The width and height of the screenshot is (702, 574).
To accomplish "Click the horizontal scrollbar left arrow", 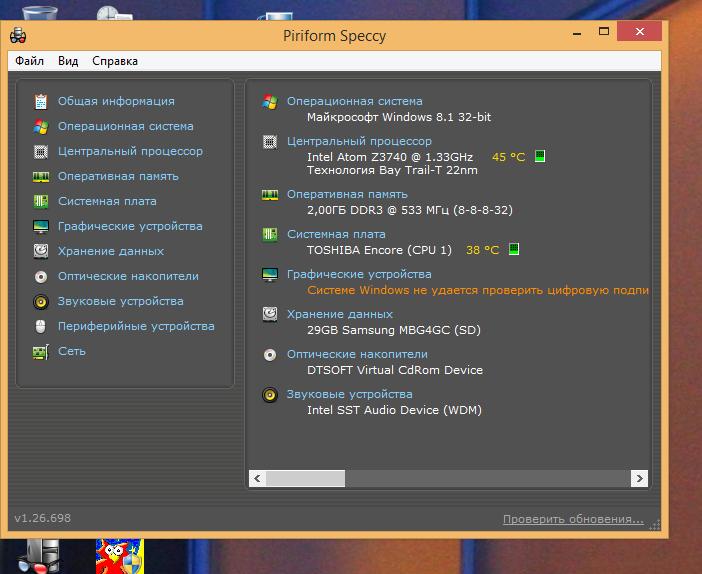I will point(257,479).
